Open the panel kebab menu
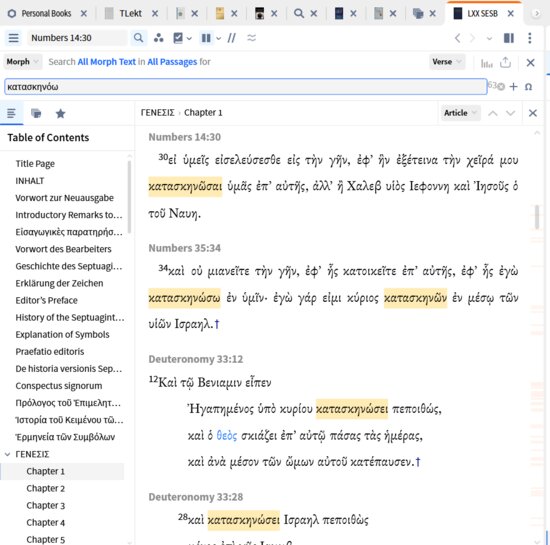 point(530,38)
